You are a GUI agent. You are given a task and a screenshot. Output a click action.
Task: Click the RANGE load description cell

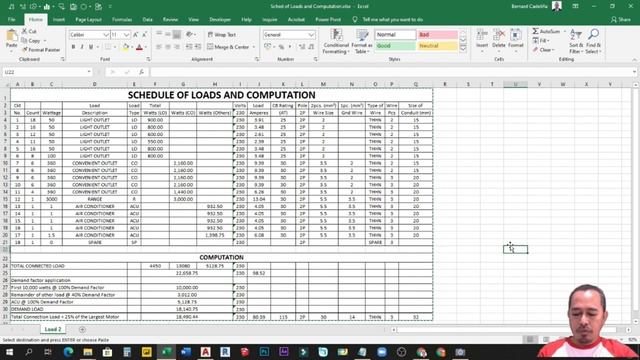pyautogui.click(x=94, y=199)
